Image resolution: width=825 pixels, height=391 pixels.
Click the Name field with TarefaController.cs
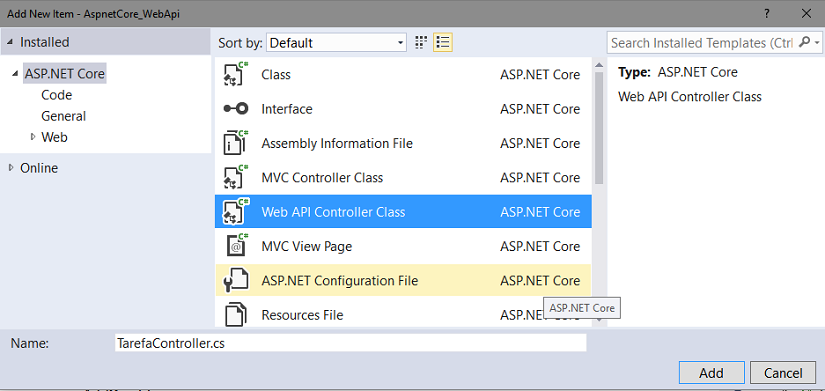pos(350,343)
